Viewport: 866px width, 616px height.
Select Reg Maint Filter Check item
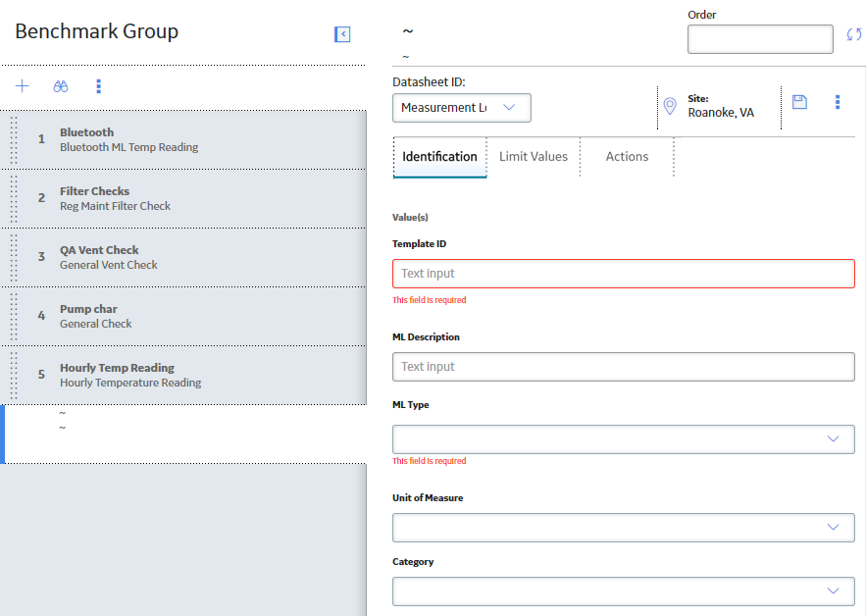(183, 199)
